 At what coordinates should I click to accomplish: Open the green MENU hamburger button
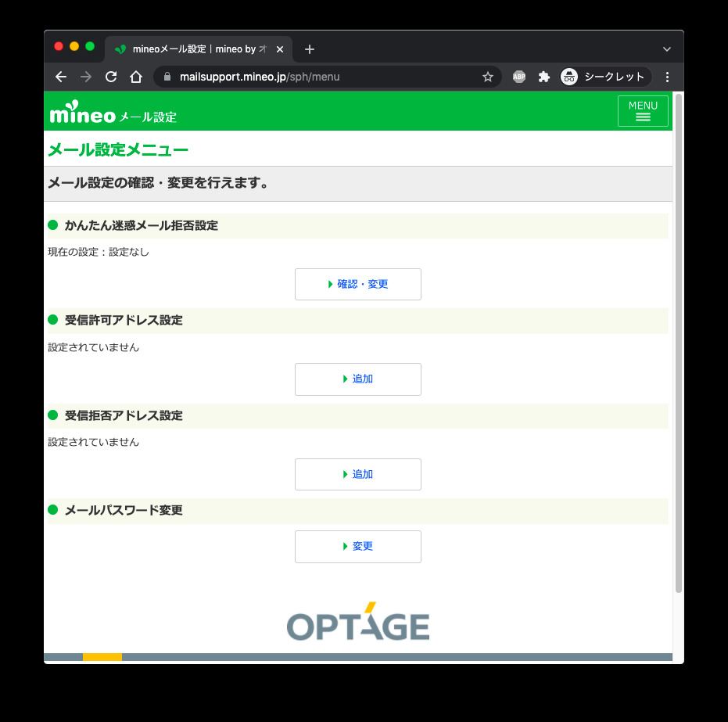click(x=643, y=111)
